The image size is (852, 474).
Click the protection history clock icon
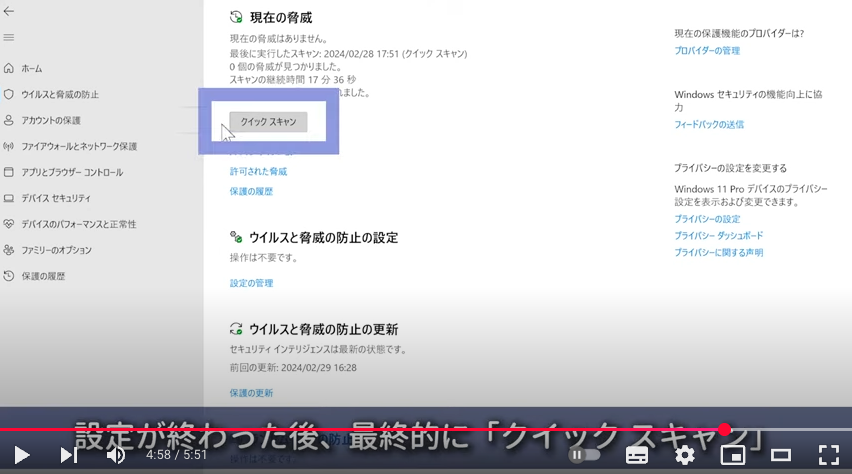pos(9,276)
